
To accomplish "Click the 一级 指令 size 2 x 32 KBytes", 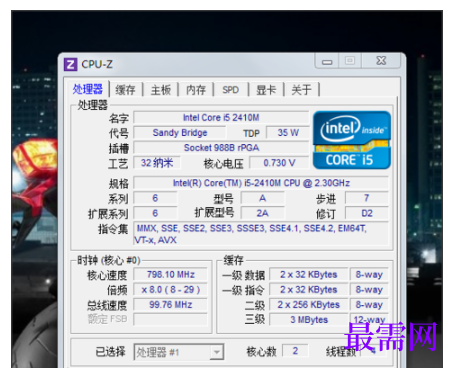I will (309, 290).
